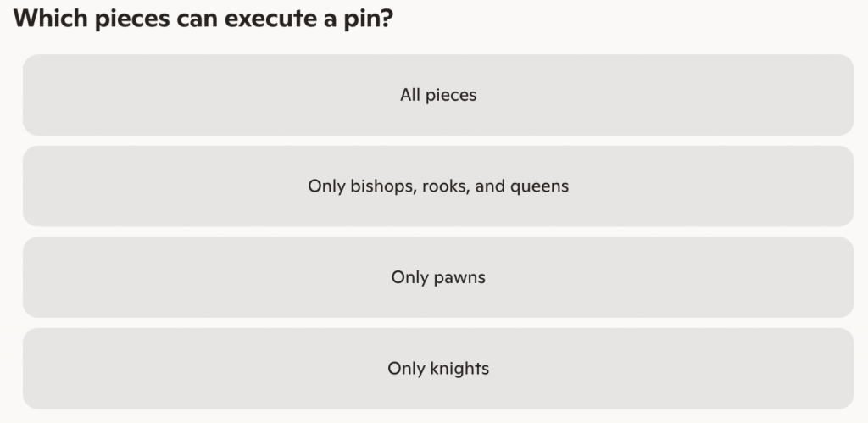868x423 pixels.
Task: Answer the quiz with "Only knights"
Action: 438,369
